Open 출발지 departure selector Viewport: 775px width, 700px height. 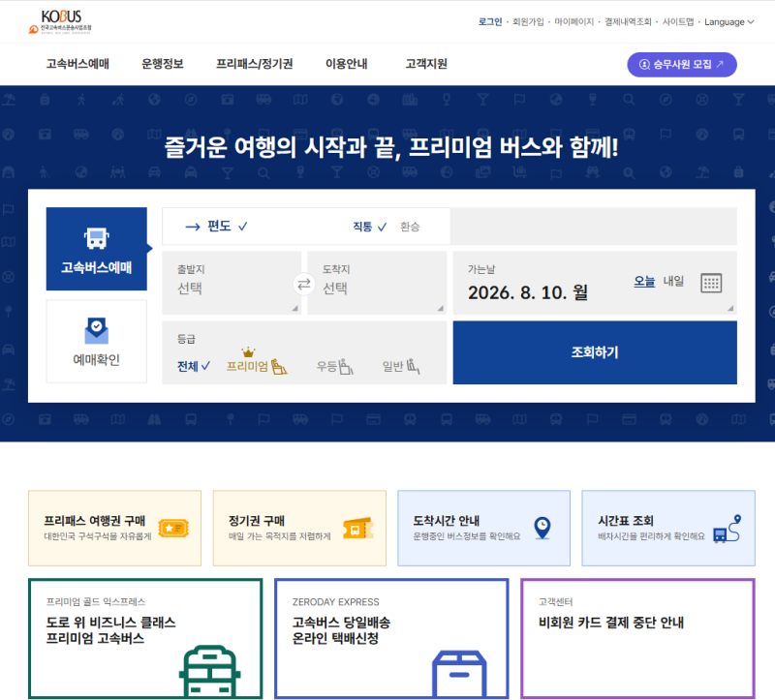click(x=232, y=283)
